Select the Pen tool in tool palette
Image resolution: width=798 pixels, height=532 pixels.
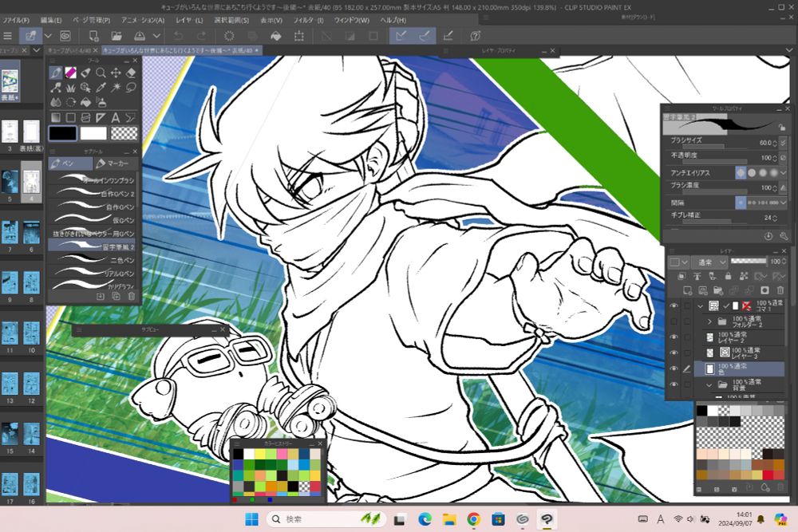(56, 73)
